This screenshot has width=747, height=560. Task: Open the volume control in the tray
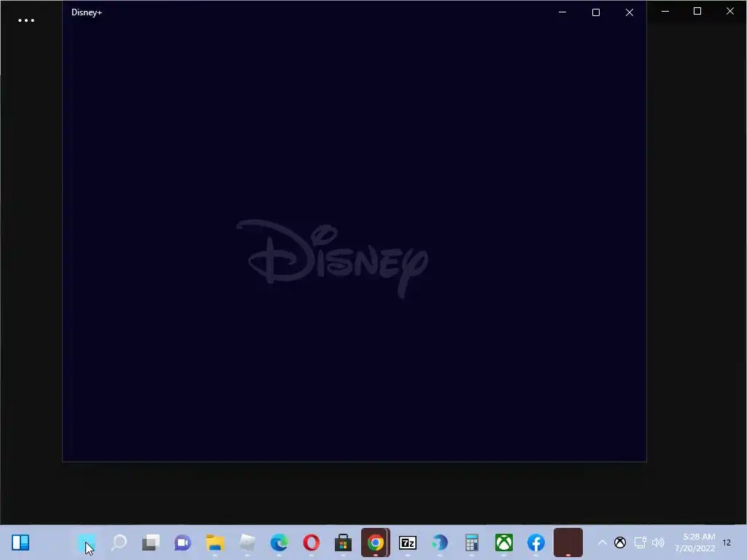tap(658, 542)
